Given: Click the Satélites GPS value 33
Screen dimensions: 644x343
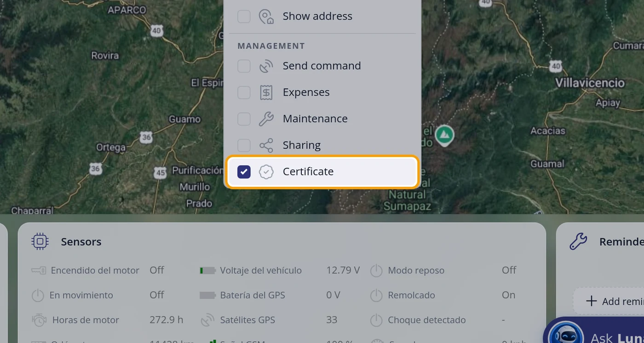Looking at the screenshot, I should (x=332, y=320).
